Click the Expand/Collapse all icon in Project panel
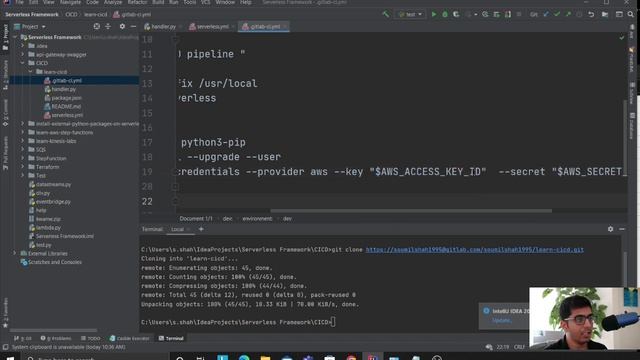Screen dimensions: 640x360 click(108, 27)
